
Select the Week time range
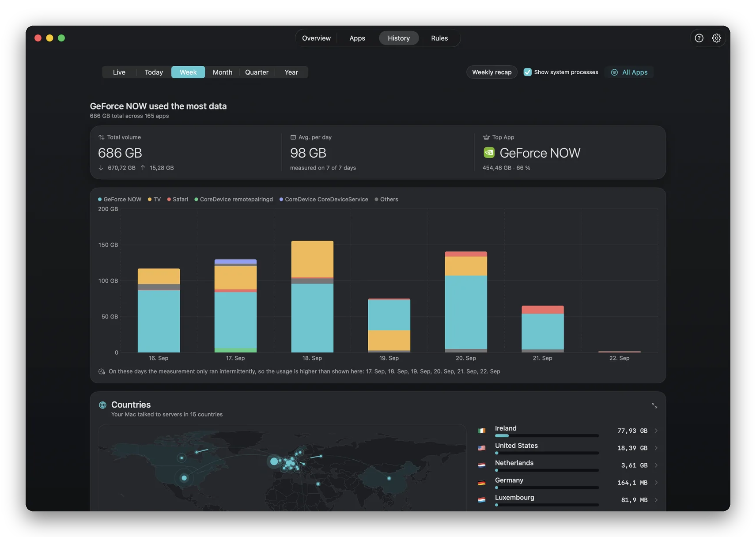click(188, 72)
